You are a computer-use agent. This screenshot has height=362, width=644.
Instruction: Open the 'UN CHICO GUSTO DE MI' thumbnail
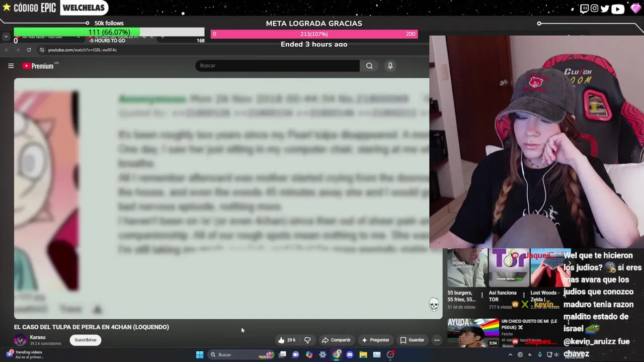click(x=473, y=333)
